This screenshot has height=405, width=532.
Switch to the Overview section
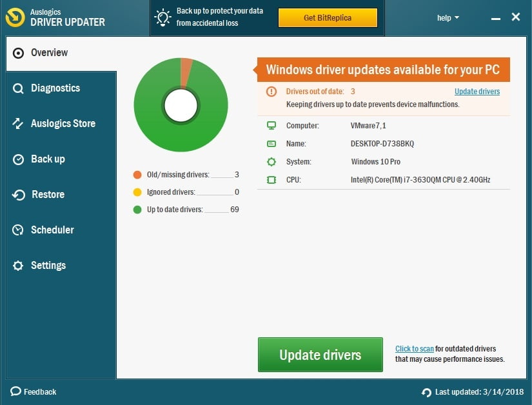pos(48,53)
